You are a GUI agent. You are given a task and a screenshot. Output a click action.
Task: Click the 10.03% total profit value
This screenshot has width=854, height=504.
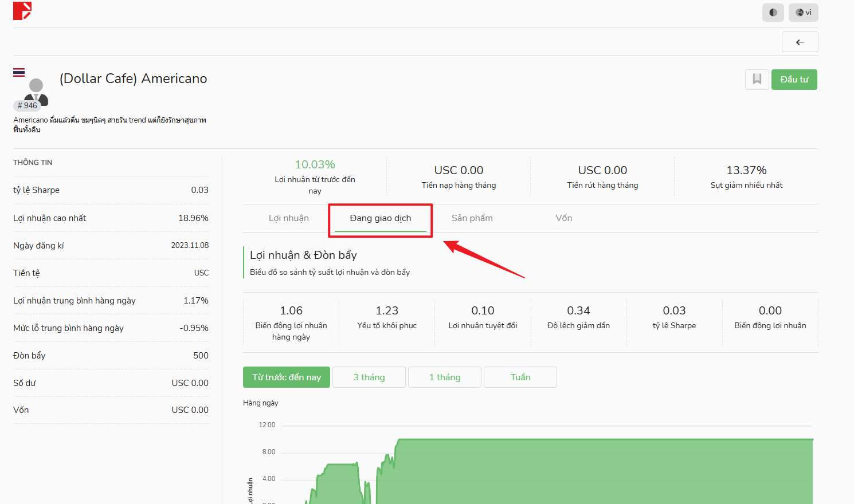click(315, 165)
